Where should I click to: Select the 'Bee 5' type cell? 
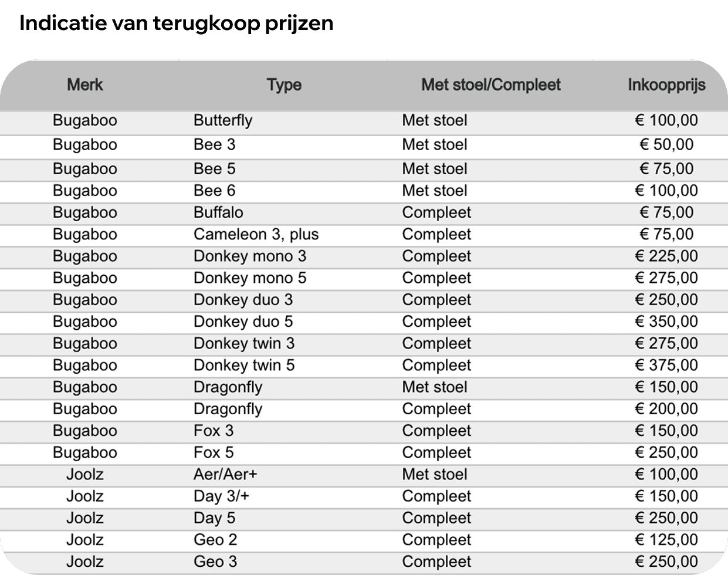215,168
